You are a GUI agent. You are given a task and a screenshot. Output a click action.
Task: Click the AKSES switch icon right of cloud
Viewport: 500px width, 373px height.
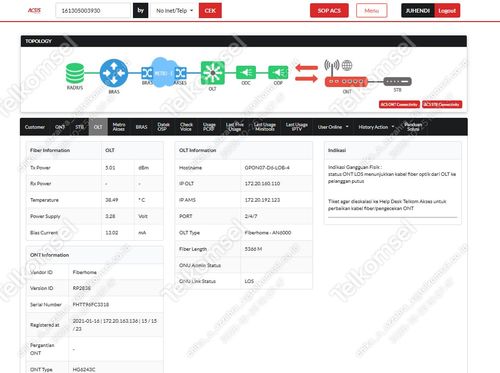point(180,73)
